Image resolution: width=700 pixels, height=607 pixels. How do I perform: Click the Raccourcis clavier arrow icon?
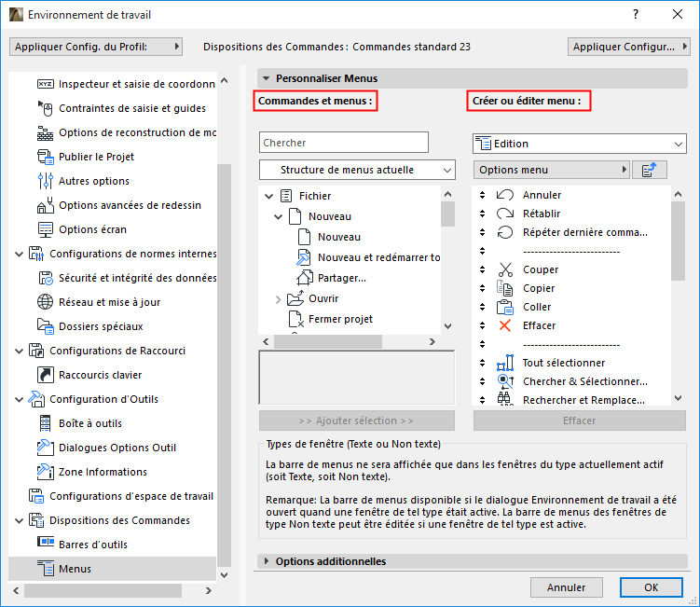(x=45, y=375)
